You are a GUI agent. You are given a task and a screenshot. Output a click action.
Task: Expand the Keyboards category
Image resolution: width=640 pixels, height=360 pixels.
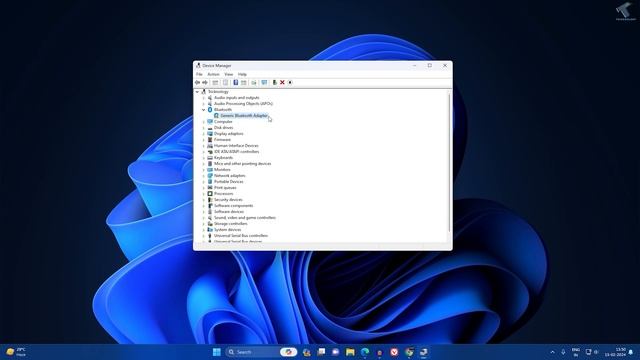[204, 158]
